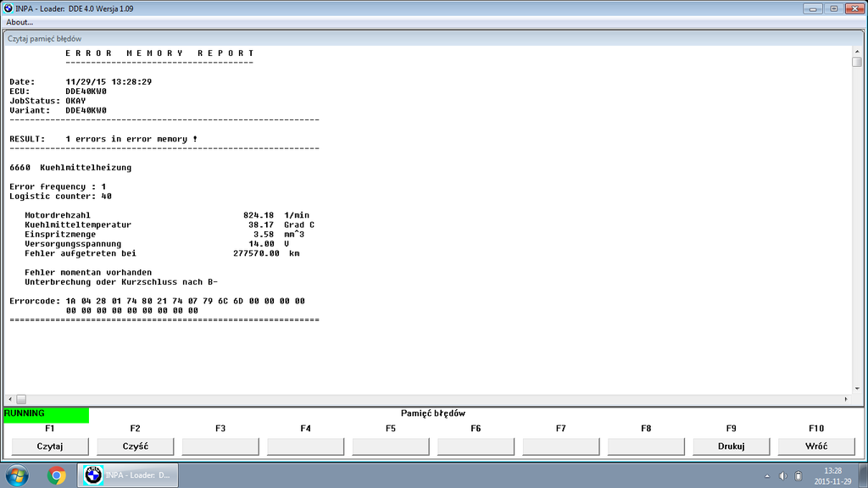Click the blank F5 function button
Image resolution: width=868 pixels, height=488 pixels.
(390, 446)
